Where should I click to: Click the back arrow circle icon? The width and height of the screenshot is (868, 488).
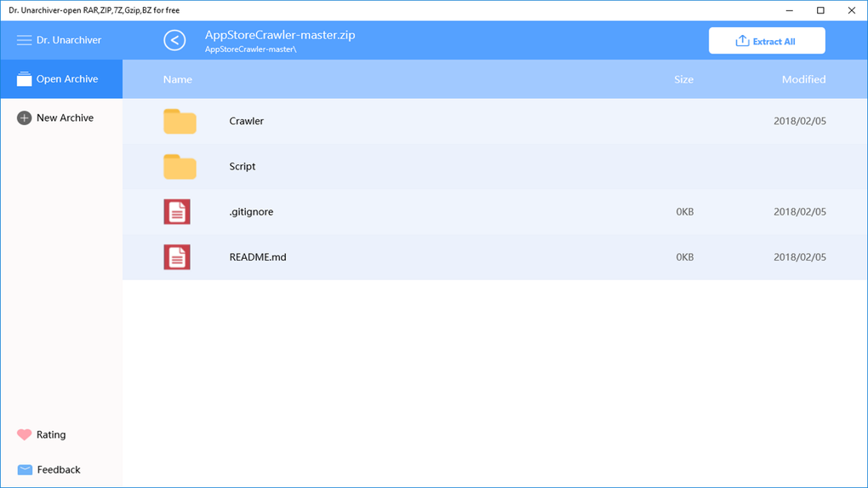point(174,40)
